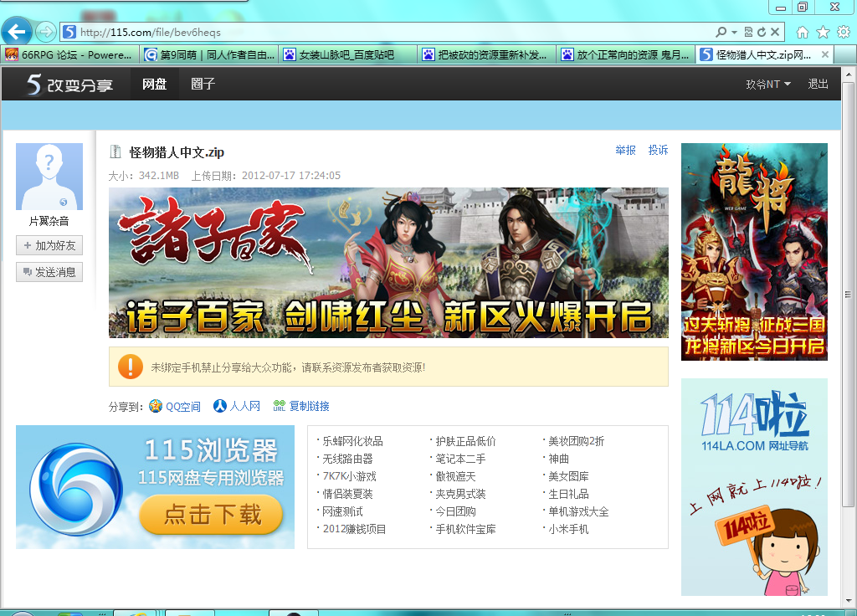The width and height of the screenshot is (857, 616).
Task: Click the 115浏览器 globe logo
Action: (x=76, y=489)
